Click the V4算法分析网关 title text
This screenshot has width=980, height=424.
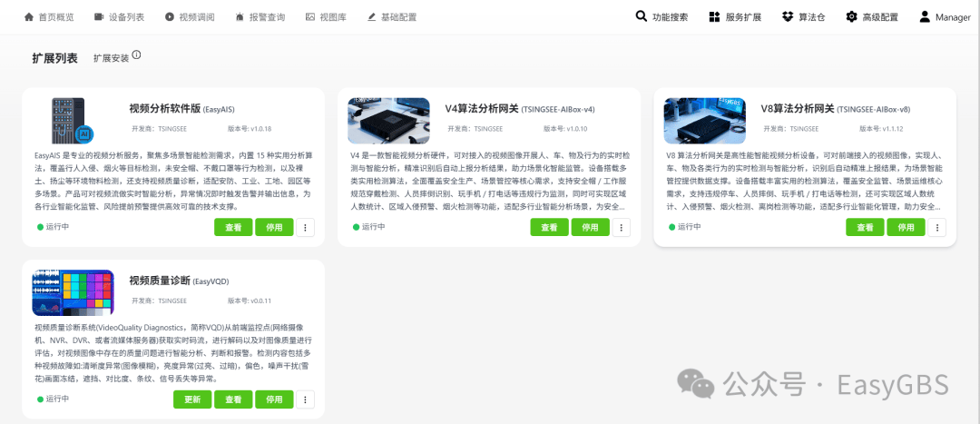tap(482, 109)
